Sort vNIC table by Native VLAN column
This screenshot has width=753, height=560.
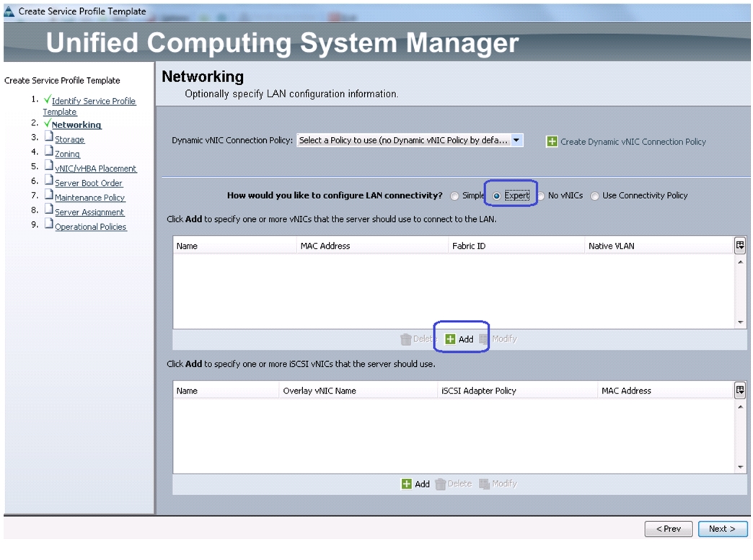pyautogui.click(x=659, y=246)
